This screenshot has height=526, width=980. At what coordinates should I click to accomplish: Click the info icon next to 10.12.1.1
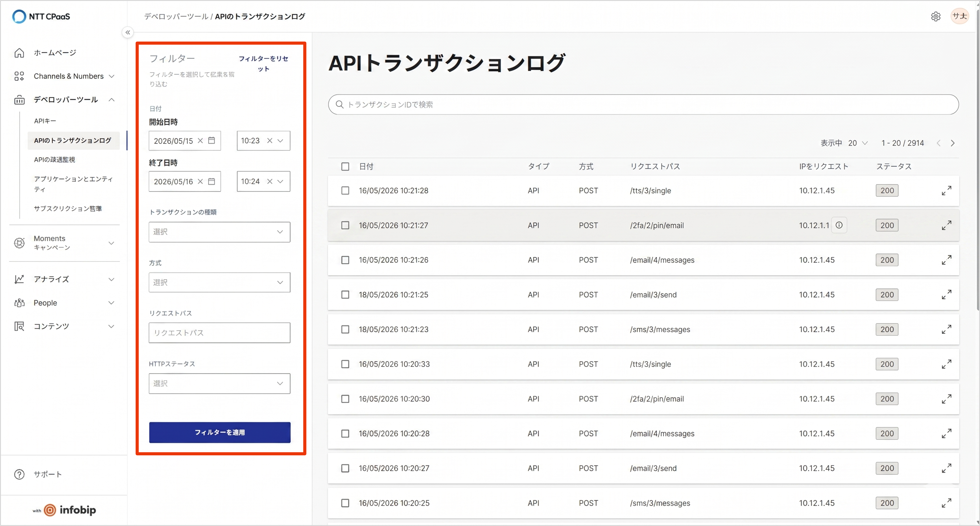click(x=839, y=225)
